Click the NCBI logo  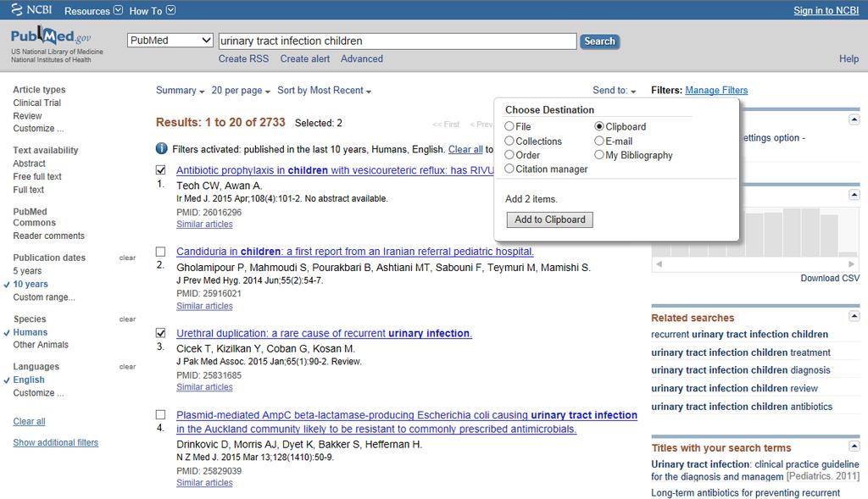tap(31, 10)
